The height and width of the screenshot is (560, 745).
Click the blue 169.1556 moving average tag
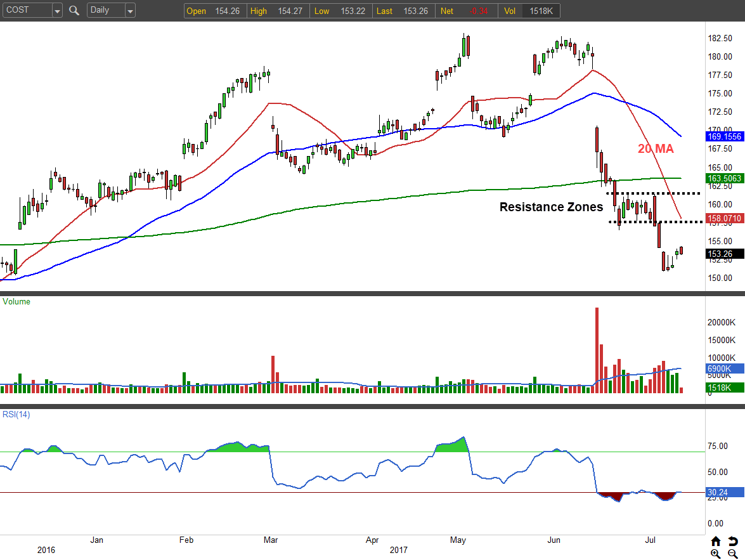click(724, 136)
